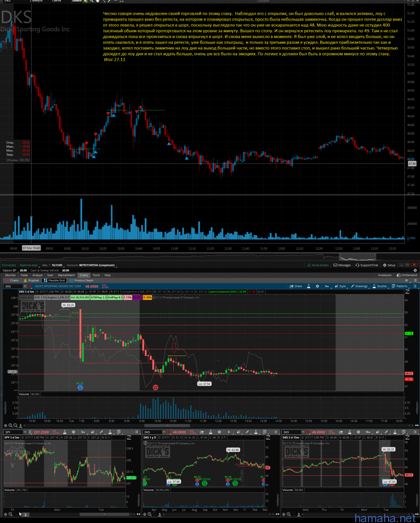Open main chart settings gear
Image resolution: width=420 pixels, height=523 pixels.
click(317, 286)
